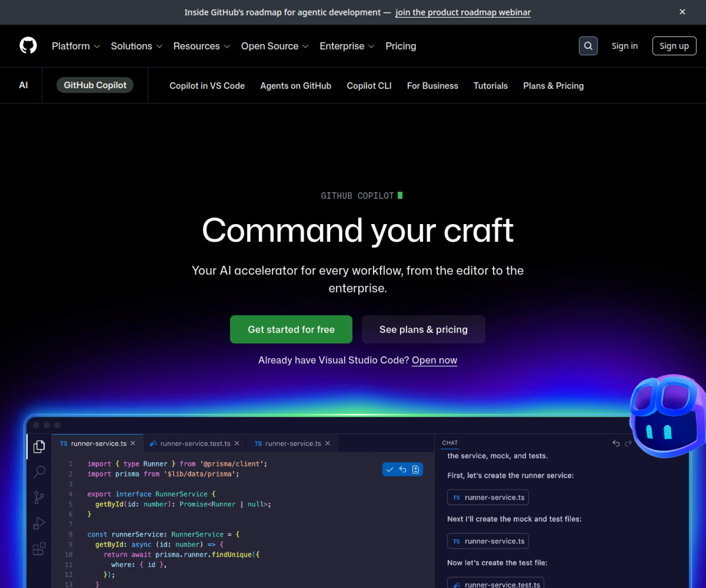The image size is (706, 588).
Task: Click the Get started for free button
Action: pyautogui.click(x=291, y=329)
